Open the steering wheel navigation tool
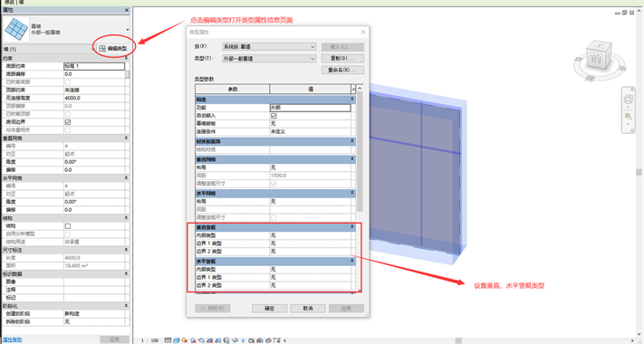The image size is (644, 344). click(x=629, y=100)
